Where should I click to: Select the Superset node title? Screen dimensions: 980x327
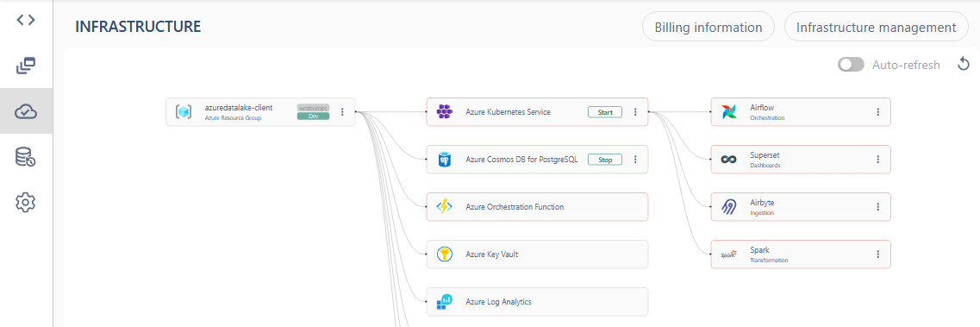coord(765,155)
